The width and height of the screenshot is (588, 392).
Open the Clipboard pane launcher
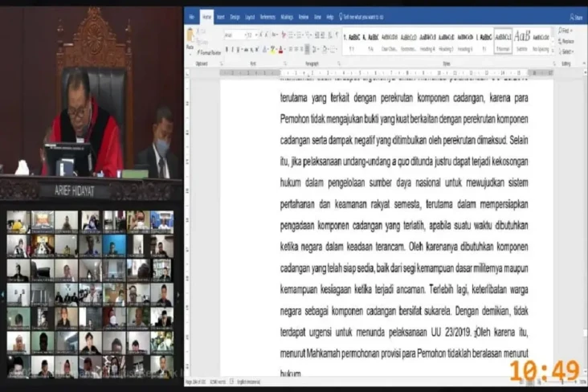click(x=221, y=63)
